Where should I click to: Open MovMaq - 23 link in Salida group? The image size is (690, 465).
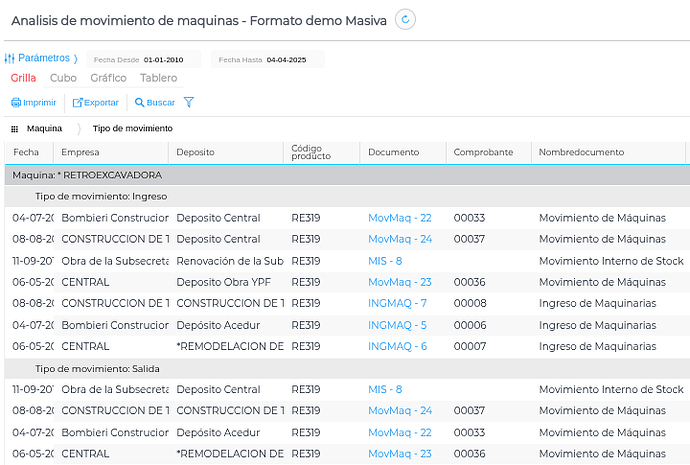tap(400, 454)
